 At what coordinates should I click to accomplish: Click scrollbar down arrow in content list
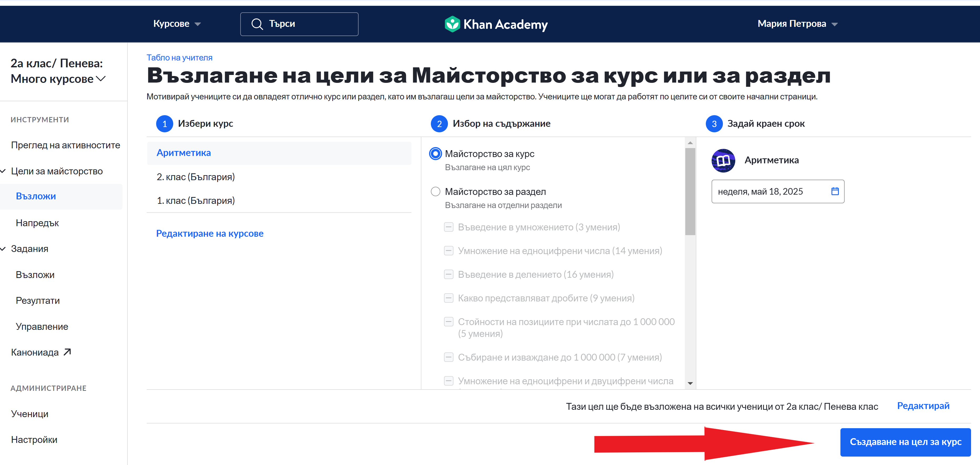coord(690,383)
